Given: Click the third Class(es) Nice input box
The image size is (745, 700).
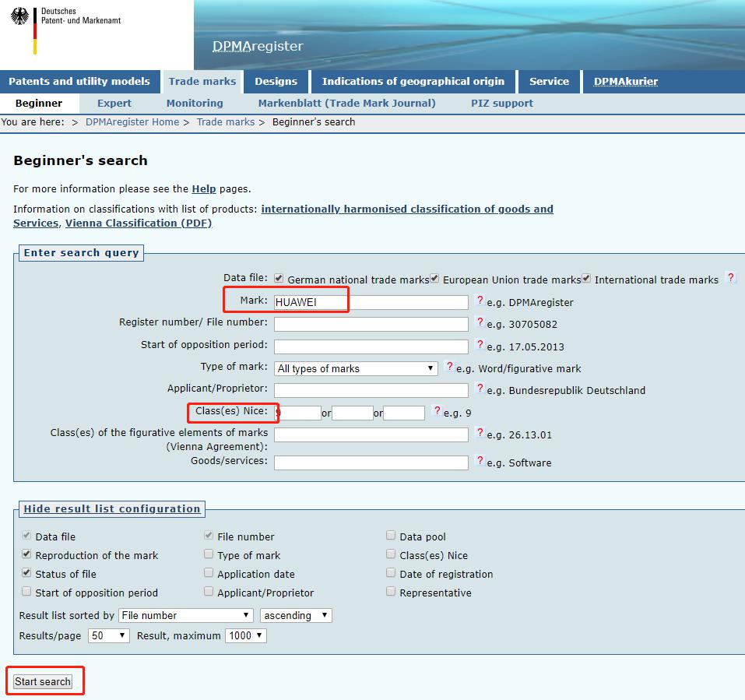Looking at the screenshot, I should (404, 413).
